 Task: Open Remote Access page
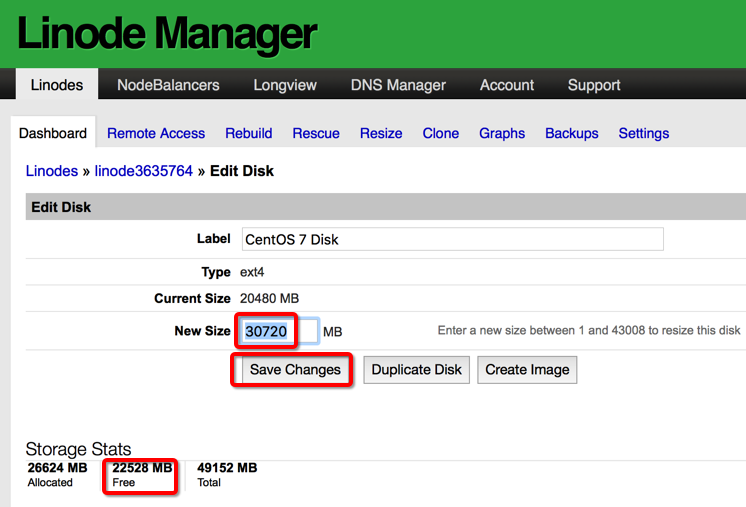click(x=156, y=133)
